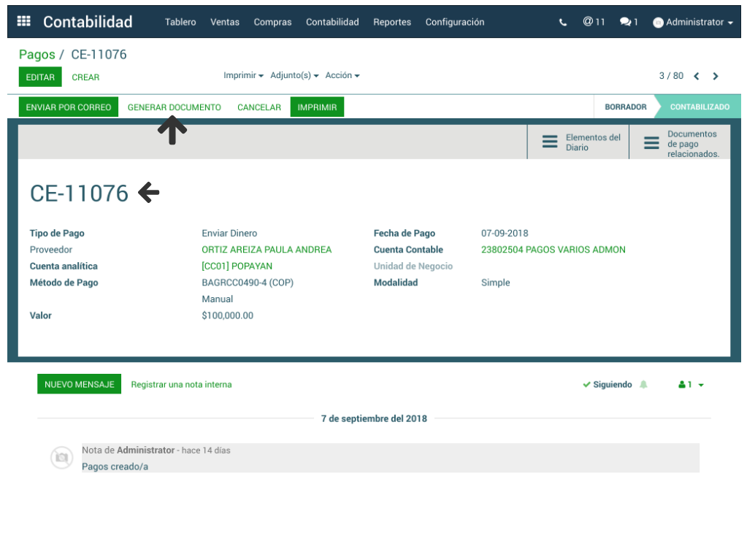Open Documentos de pago relacionados button

coord(680,143)
